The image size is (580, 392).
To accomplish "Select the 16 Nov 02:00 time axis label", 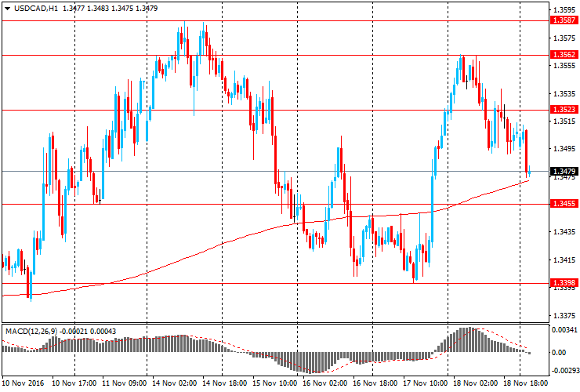I will point(324,383).
